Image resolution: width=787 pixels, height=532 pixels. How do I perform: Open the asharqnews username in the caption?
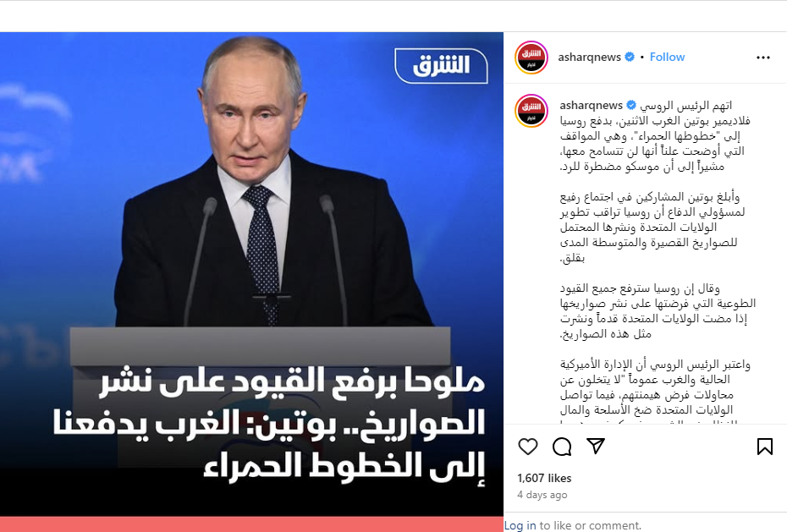point(592,105)
